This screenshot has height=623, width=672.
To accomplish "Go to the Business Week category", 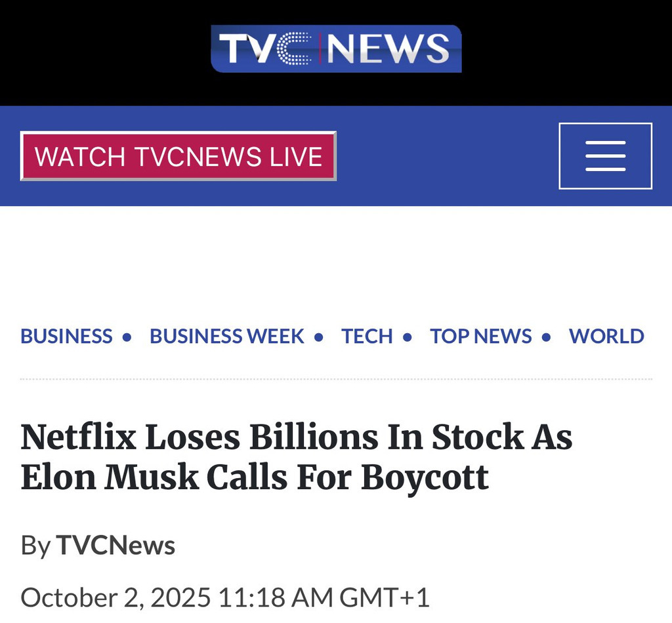I will (227, 336).
